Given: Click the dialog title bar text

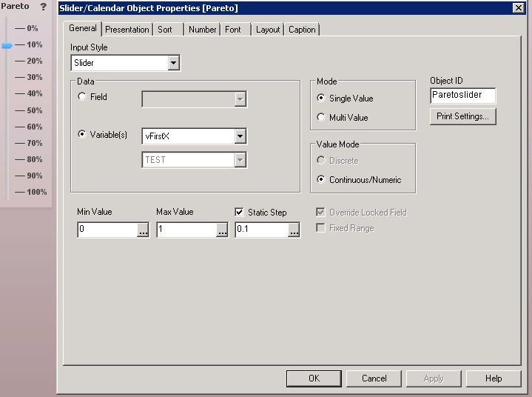Looking at the screenshot, I should click(x=149, y=8).
